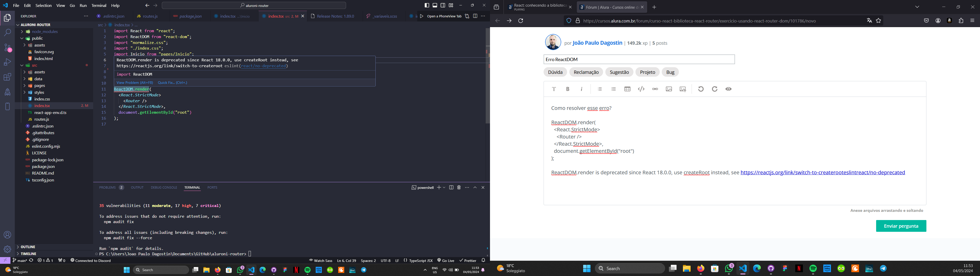Toggle the Primary Side Bar in VS Code
The image size is (980, 276).
click(x=427, y=5)
